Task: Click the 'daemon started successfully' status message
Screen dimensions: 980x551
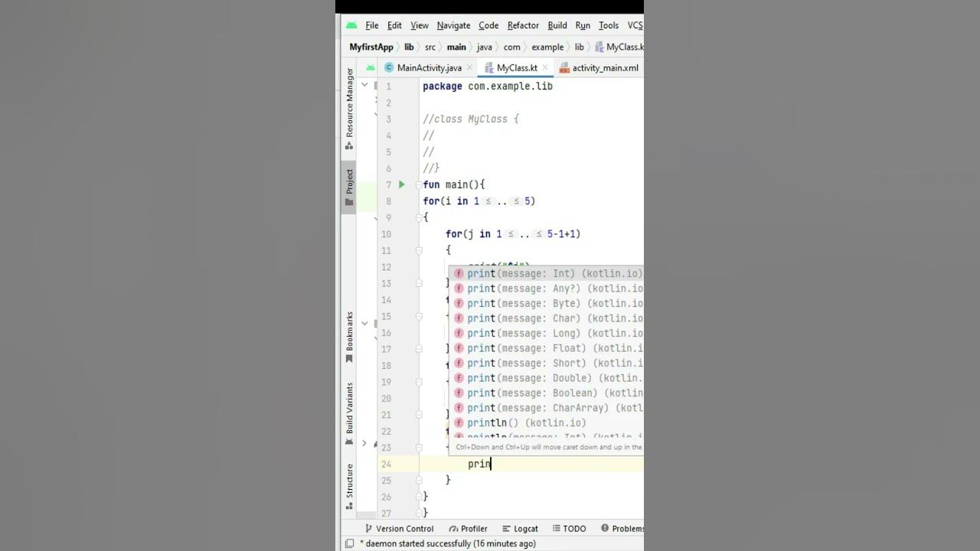Action: coord(448,543)
